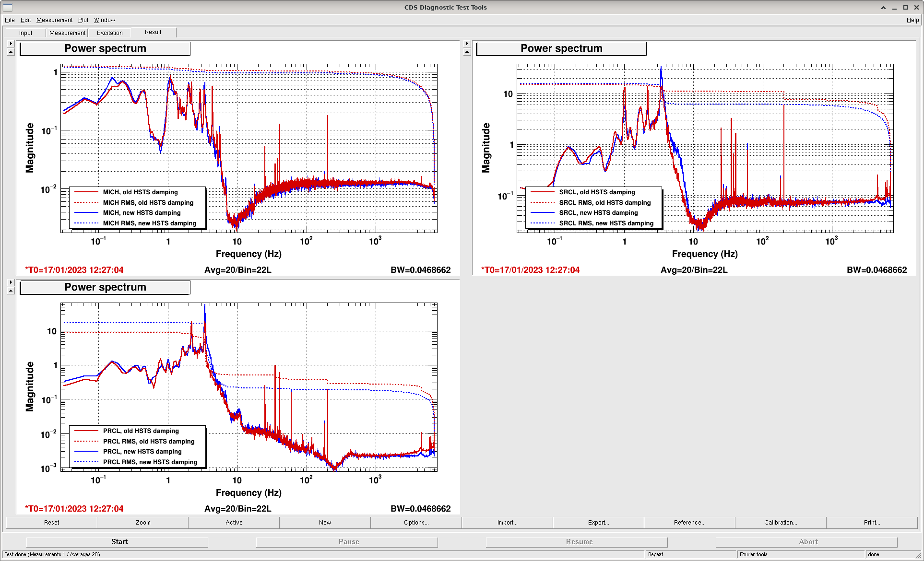Open the Options... plot settings panel
924x561 pixels.
(x=416, y=523)
